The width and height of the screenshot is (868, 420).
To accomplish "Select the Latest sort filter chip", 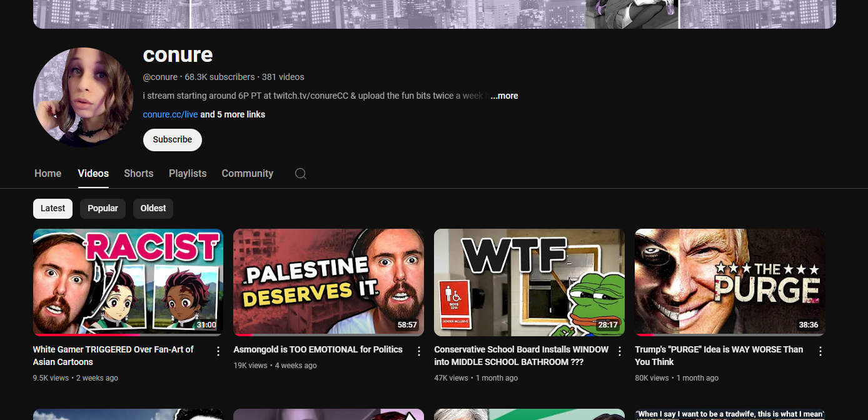I will 53,208.
